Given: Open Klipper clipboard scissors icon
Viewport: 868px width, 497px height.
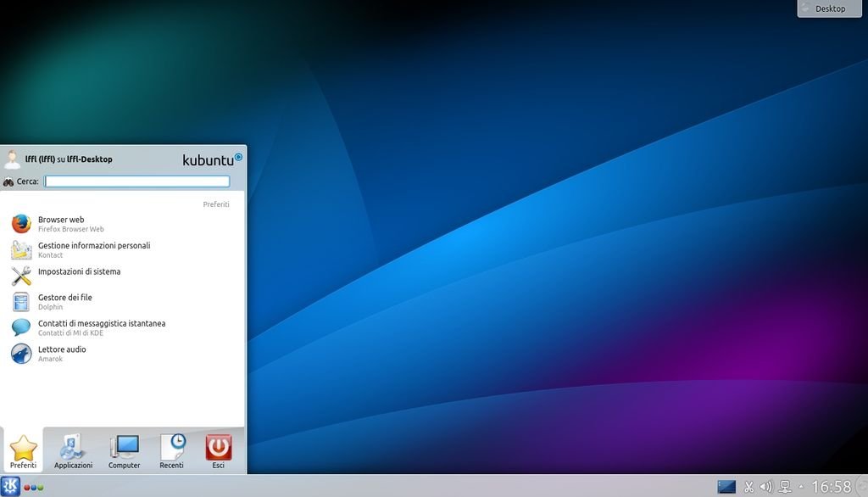Looking at the screenshot, I should (748, 487).
